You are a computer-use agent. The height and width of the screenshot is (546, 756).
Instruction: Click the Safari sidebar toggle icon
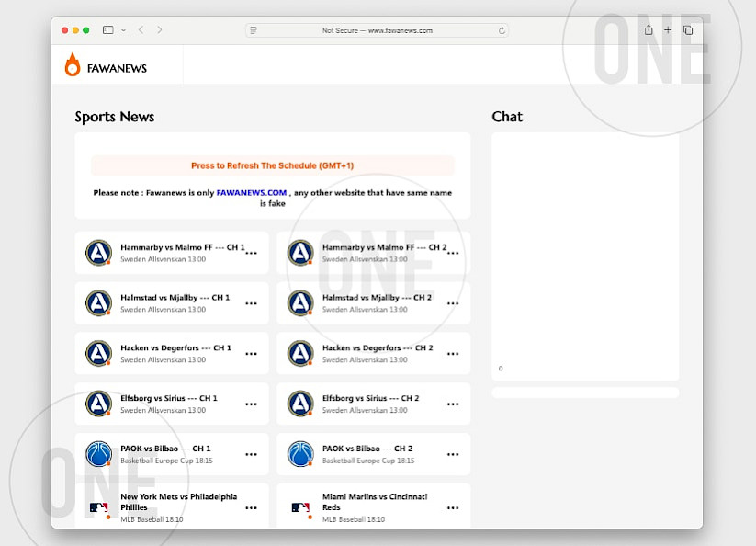click(108, 30)
